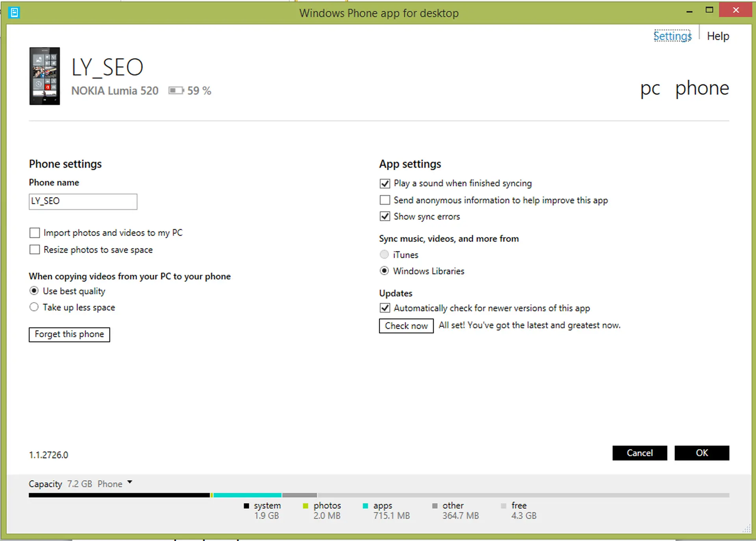Click the NOKIA Lumia 520 model text

click(115, 91)
